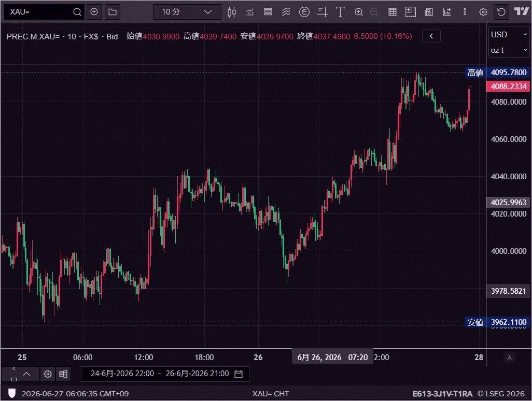Open the data table grid icon
Image resolution: width=532 pixels, height=401 pixels.
(x=392, y=12)
